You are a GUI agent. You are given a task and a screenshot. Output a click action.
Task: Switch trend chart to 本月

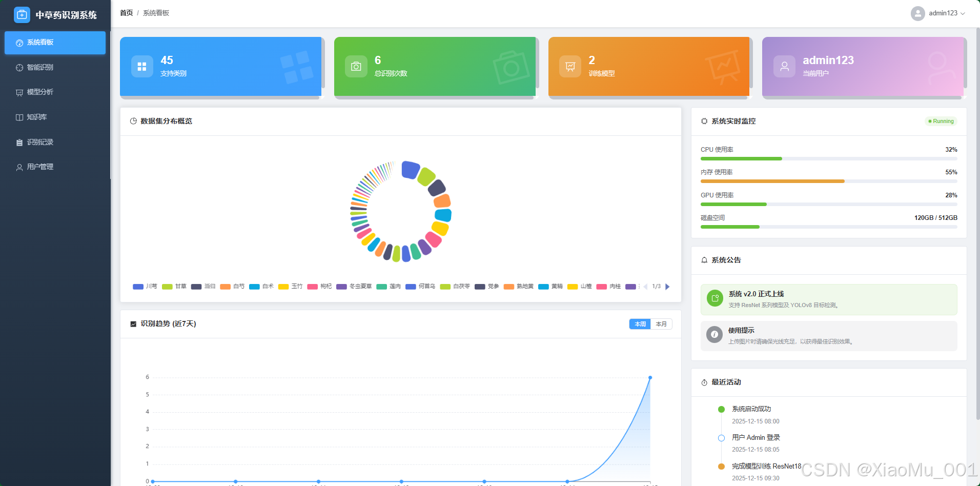661,324
